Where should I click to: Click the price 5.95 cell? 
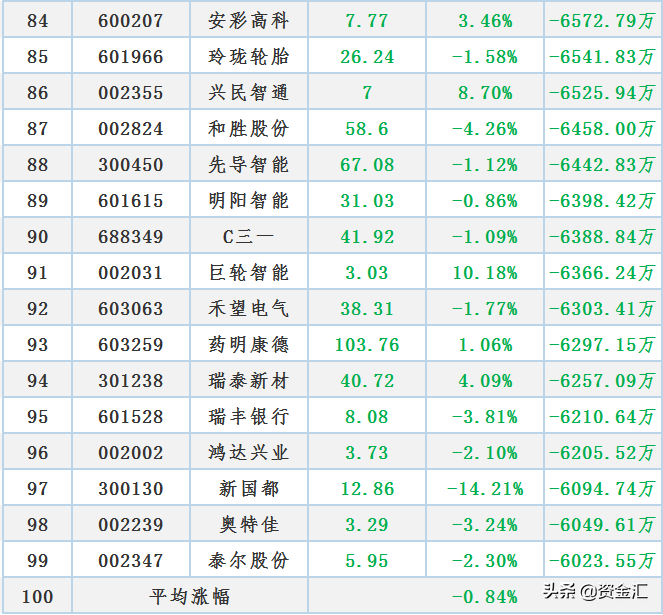click(x=367, y=560)
